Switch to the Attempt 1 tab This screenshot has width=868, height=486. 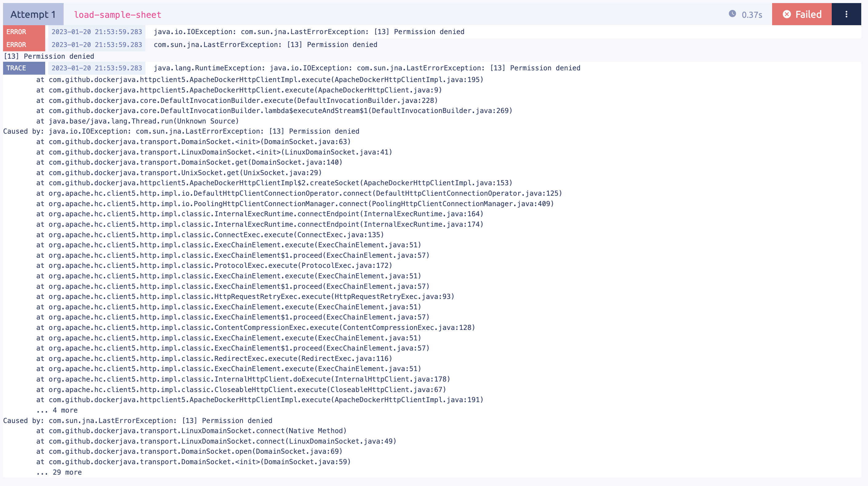pyautogui.click(x=32, y=14)
